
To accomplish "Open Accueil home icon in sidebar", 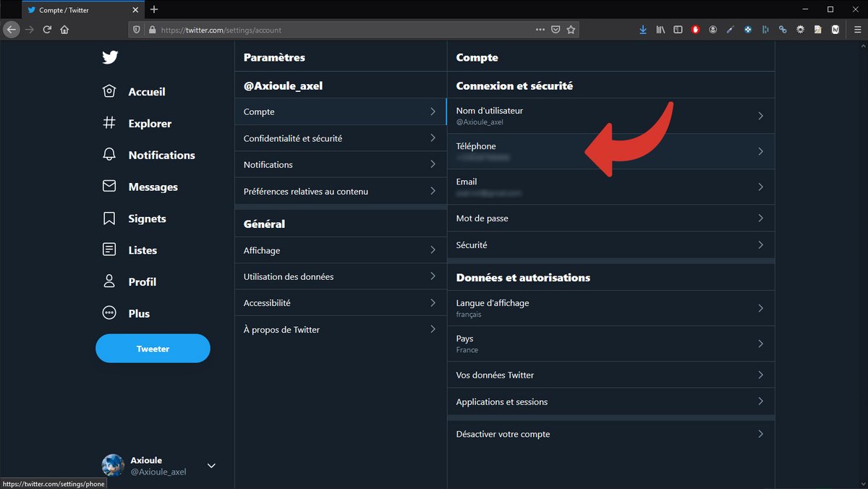I will 109,92.
